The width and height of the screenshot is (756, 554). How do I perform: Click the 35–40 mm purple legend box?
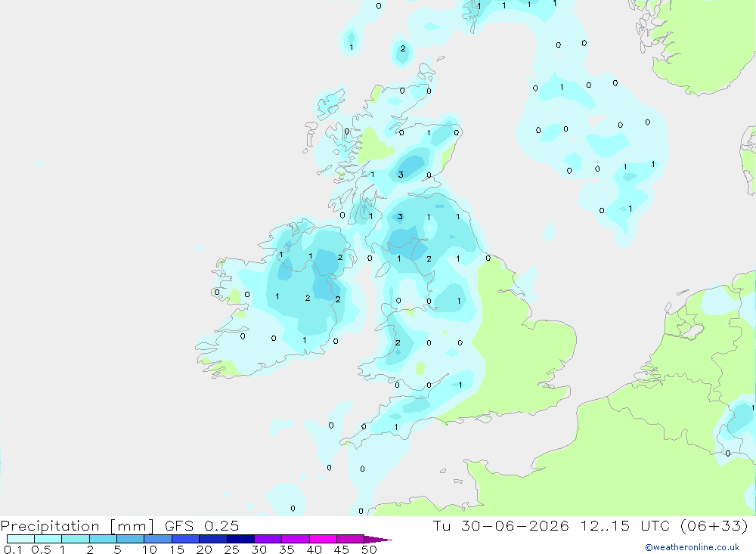point(296,539)
